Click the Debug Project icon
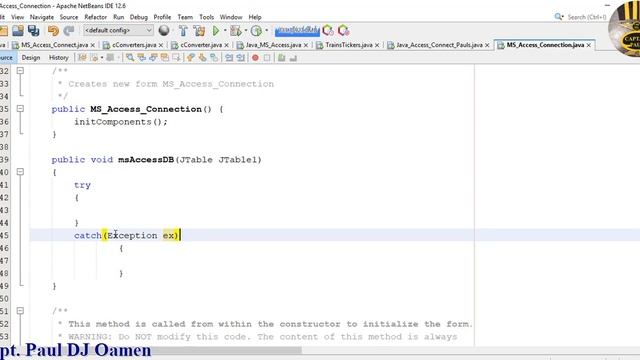The image size is (640, 360). tap(236, 31)
